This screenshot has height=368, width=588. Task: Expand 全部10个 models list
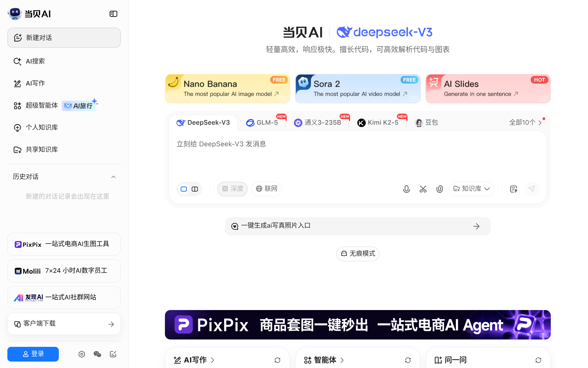pos(525,122)
